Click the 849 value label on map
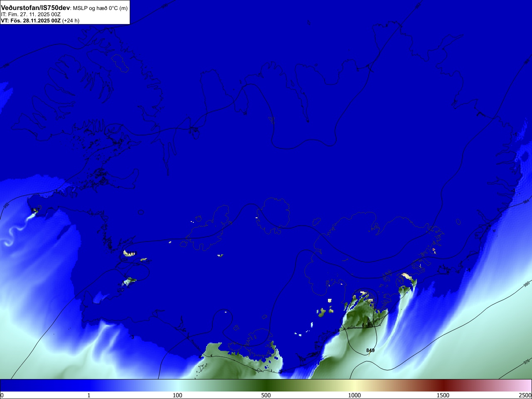This screenshot has width=532, height=399. coord(370,350)
